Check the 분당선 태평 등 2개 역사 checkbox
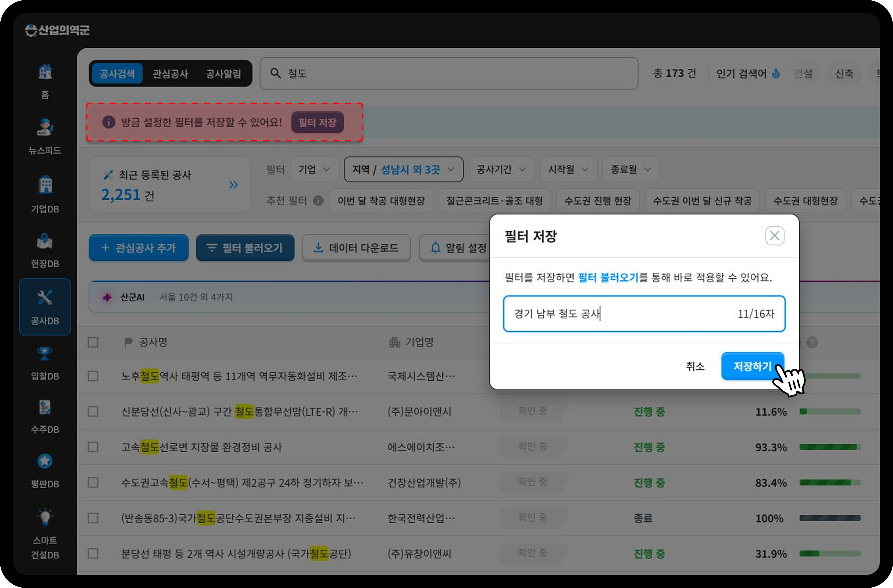Image resolution: width=893 pixels, height=588 pixels. pyautogui.click(x=93, y=553)
